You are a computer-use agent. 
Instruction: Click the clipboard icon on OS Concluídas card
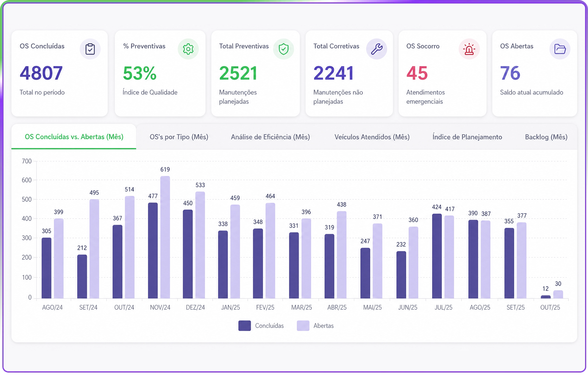[x=90, y=49]
